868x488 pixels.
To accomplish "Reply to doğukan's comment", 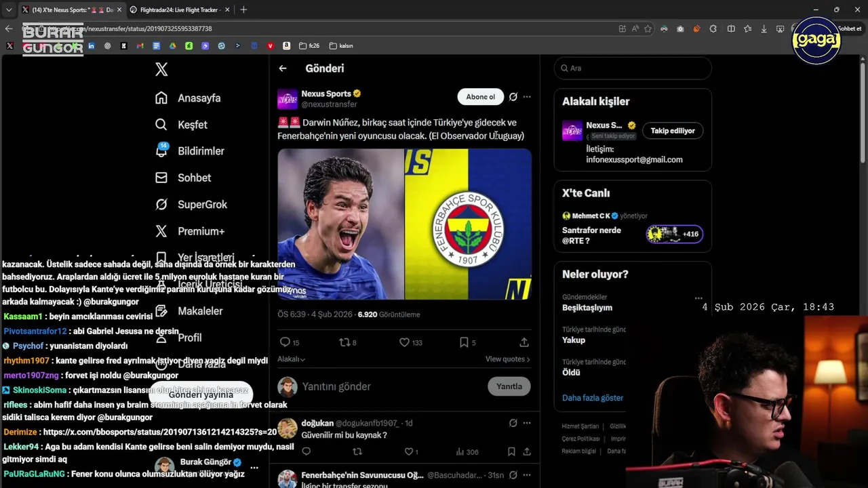I will pyautogui.click(x=307, y=451).
